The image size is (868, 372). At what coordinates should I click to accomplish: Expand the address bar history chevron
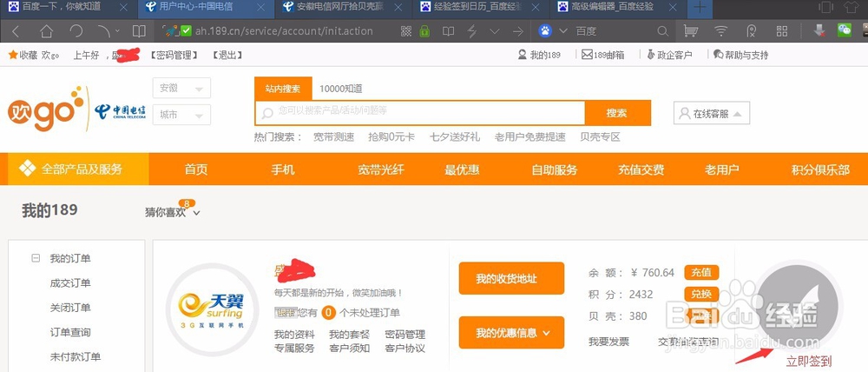tap(495, 31)
